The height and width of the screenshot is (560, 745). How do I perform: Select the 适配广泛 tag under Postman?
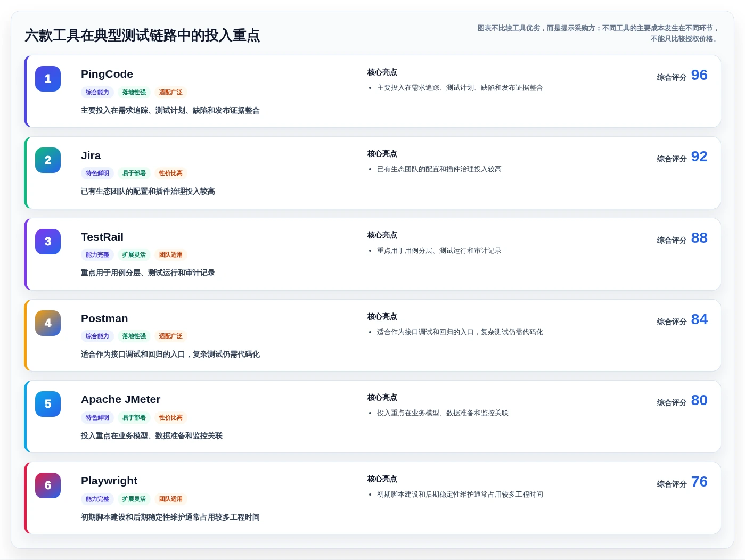coord(171,336)
